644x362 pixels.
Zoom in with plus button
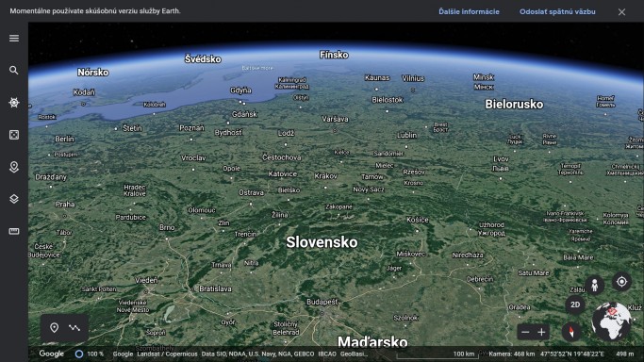click(x=542, y=332)
